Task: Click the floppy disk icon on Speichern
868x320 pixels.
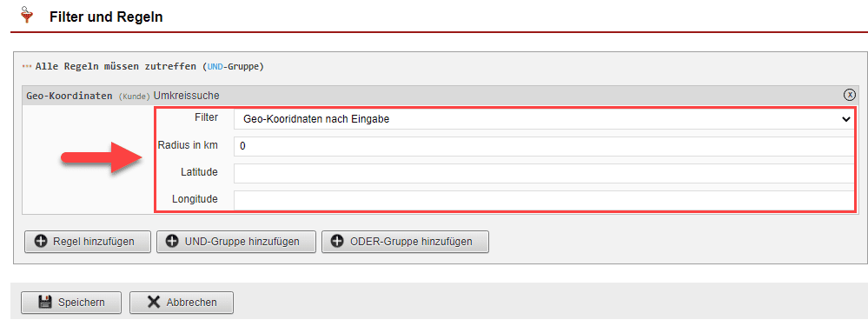Action: [x=45, y=303]
